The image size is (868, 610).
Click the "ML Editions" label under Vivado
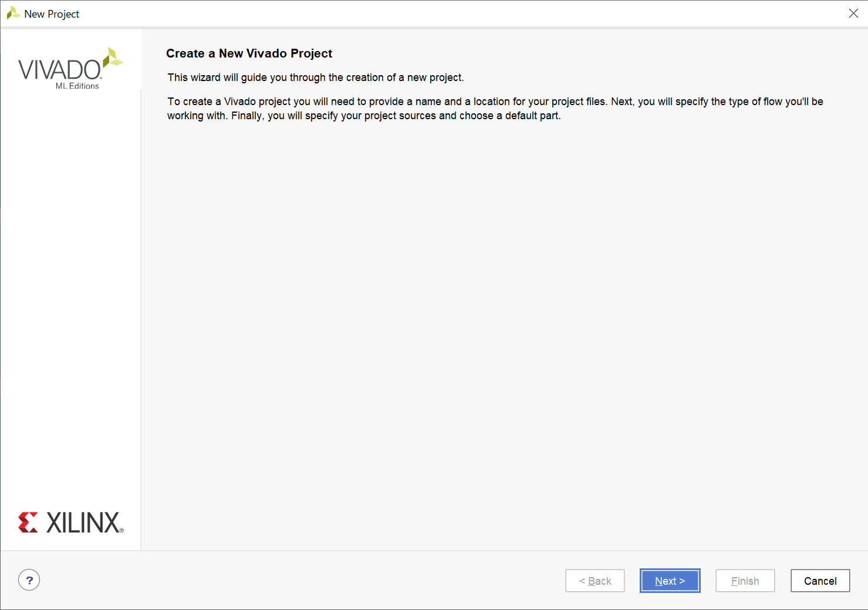click(x=77, y=86)
